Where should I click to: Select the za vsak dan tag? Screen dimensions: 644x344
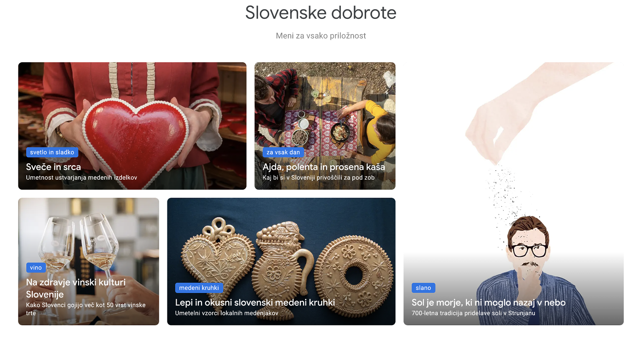tap(283, 152)
